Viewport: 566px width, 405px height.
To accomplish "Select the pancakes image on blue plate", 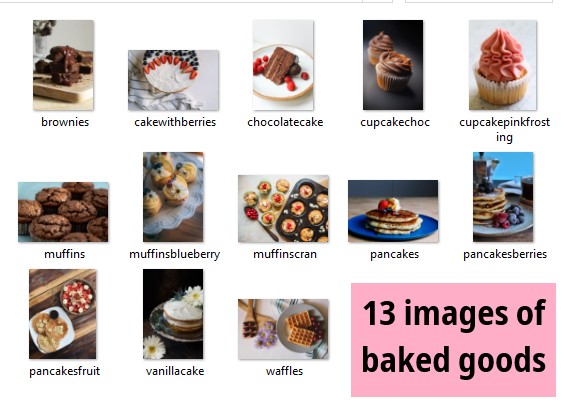I will coord(393,211).
